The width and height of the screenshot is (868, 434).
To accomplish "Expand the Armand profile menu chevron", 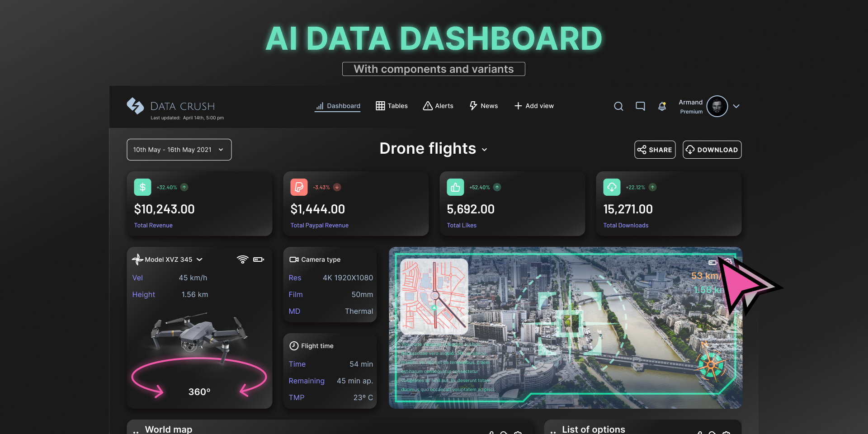I will (x=736, y=106).
